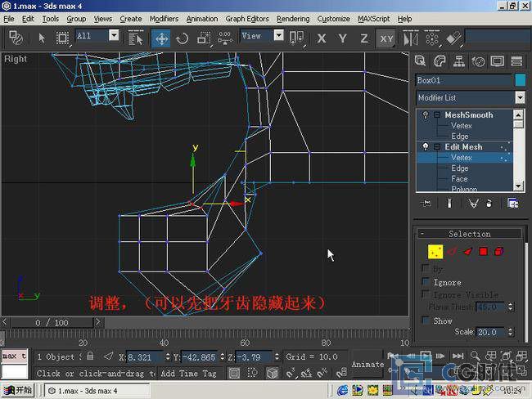Select the Edge sub-object selection icon

tap(452, 252)
